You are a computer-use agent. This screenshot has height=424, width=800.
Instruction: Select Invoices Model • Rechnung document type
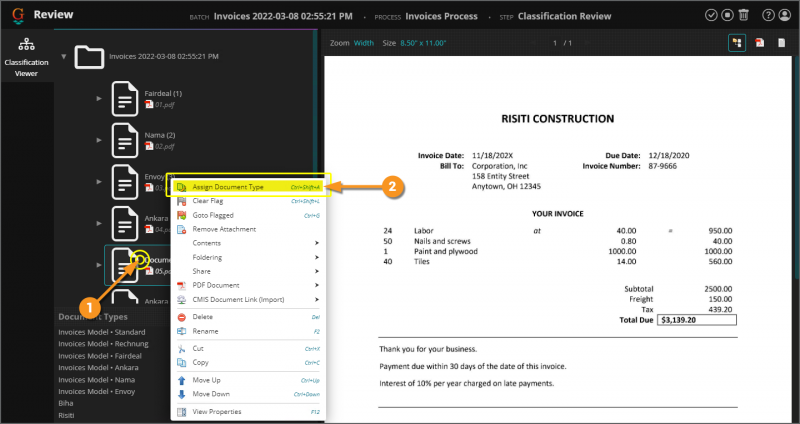coord(103,344)
